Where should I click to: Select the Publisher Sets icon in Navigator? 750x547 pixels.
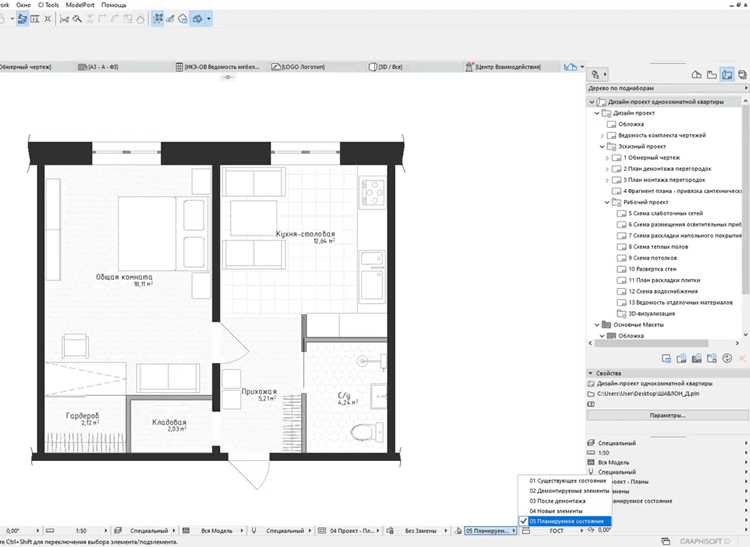(742, 75)
